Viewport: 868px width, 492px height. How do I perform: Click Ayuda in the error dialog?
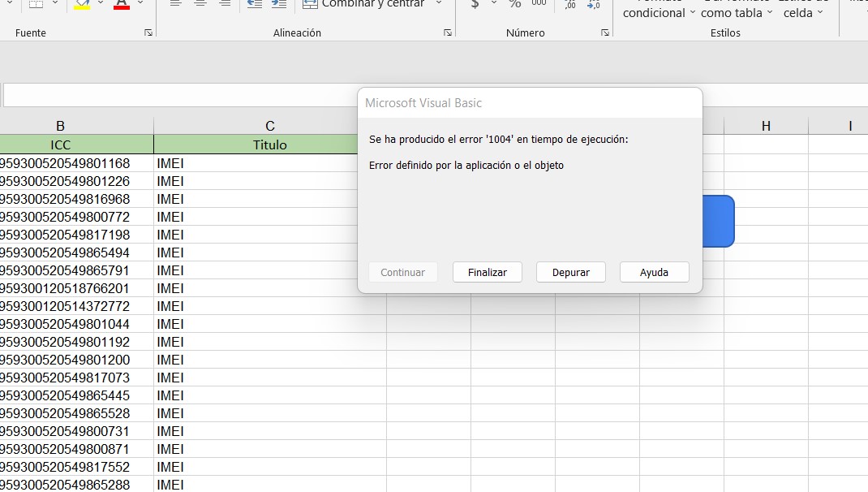coord(655,272)
